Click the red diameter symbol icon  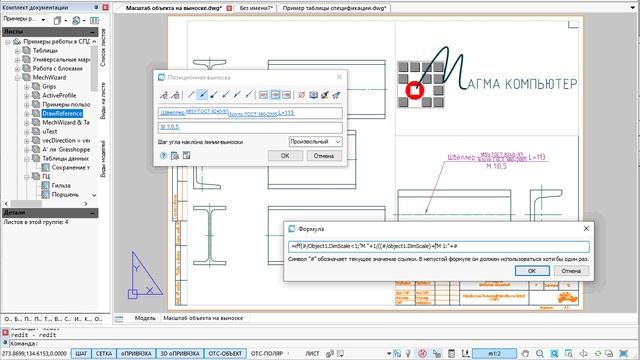pyautogui.click(x=302, y=95)
